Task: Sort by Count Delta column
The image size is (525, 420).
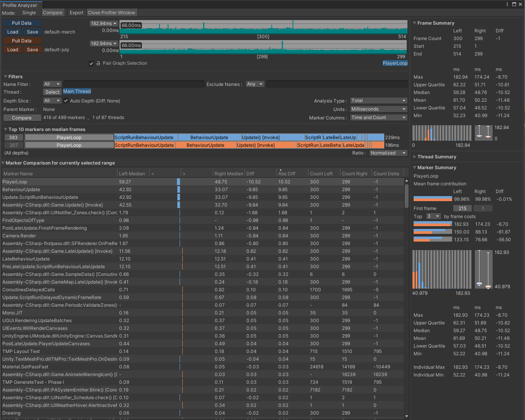Action: point(387,174)
